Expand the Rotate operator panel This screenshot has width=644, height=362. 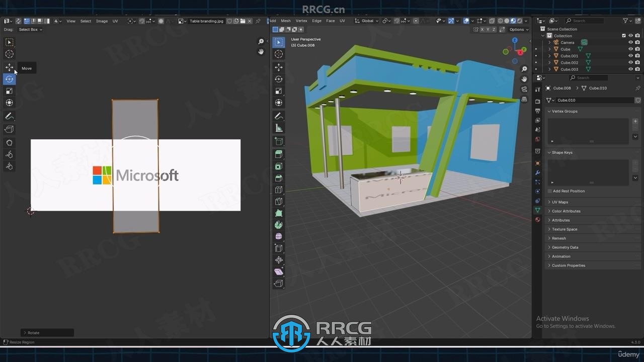click(x=47, y=333)
